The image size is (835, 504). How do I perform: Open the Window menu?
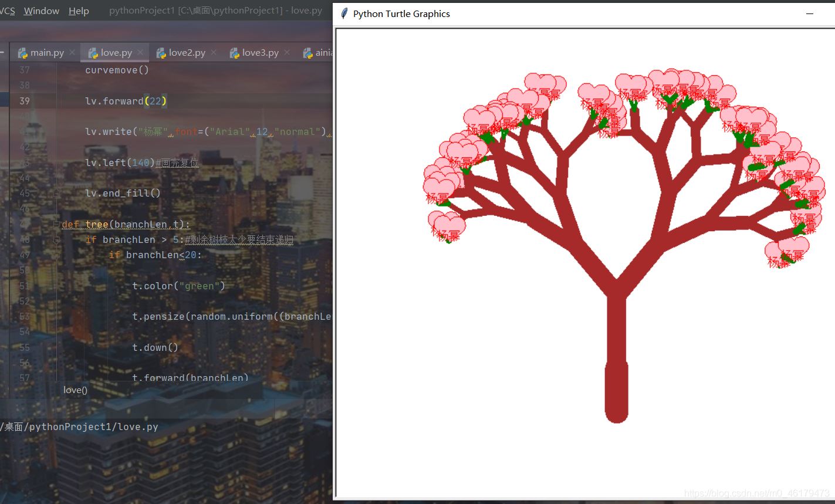click(x=41, y=11)
